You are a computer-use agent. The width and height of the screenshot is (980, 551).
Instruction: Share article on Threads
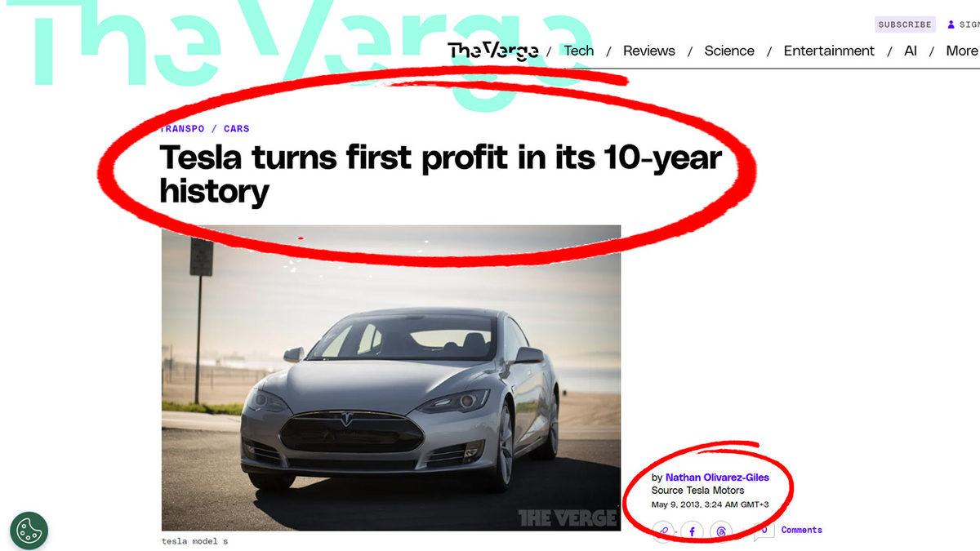721,531
